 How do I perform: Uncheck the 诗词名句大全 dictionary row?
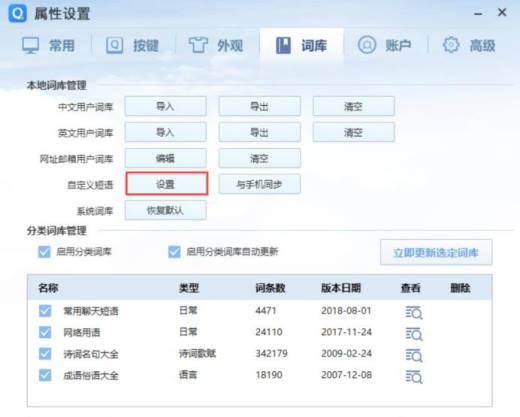coord(45,354)
